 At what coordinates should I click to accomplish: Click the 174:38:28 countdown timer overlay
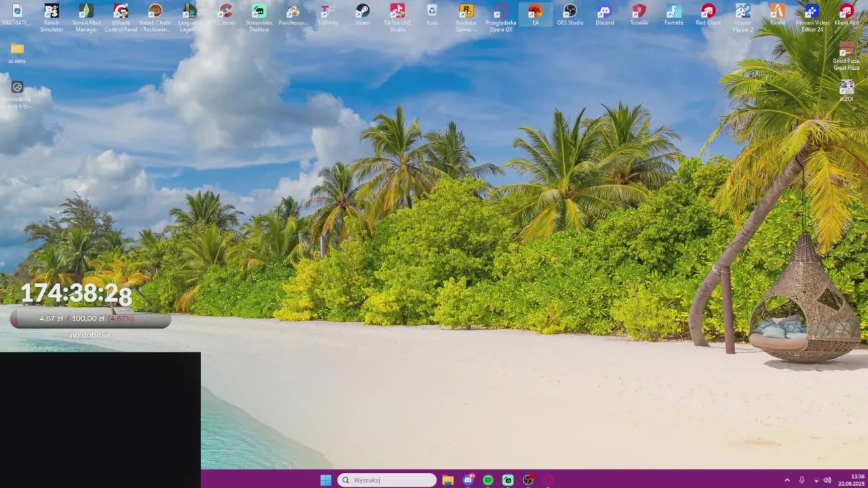[x=76, y=293]
